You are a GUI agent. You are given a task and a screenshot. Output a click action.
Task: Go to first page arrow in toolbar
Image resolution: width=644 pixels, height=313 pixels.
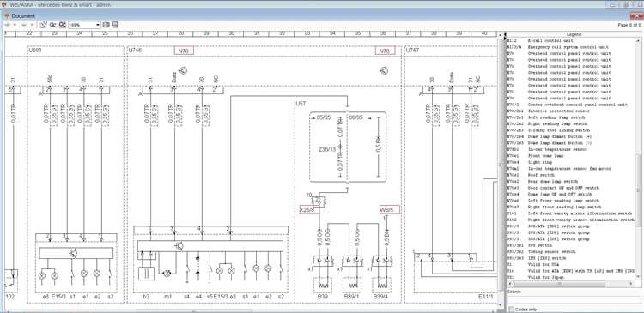point(8,25)
